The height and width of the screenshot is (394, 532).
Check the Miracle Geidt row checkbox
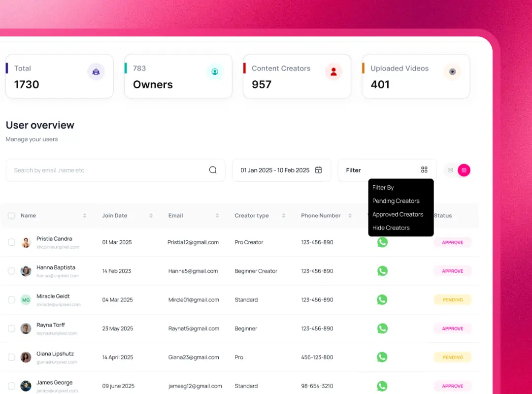(x=11, y=299)
